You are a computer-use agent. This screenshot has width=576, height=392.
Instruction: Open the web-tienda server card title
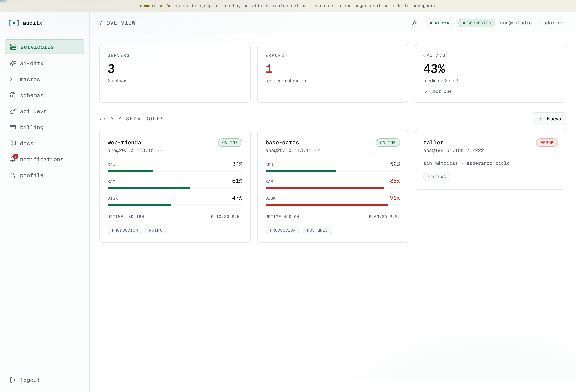pos(124,142)
